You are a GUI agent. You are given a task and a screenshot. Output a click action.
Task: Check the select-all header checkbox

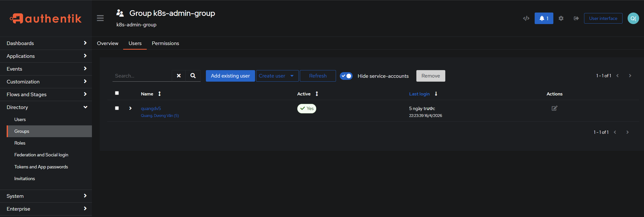[x=117, y=93]
